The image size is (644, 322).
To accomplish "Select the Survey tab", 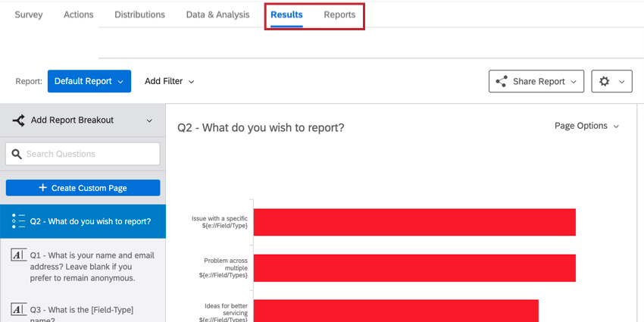I will pyautogui.click(x=29, y=14).
